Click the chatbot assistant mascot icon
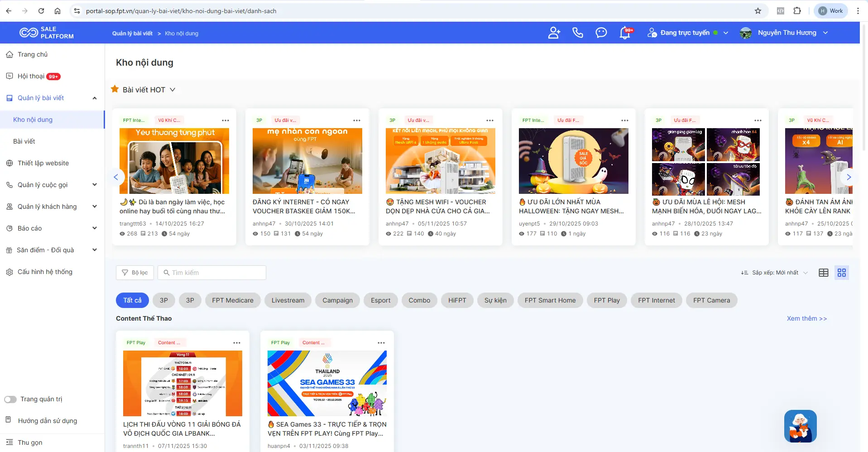This screenshot has height=452, width=868. pyautogui.click(x=800, y=426)
